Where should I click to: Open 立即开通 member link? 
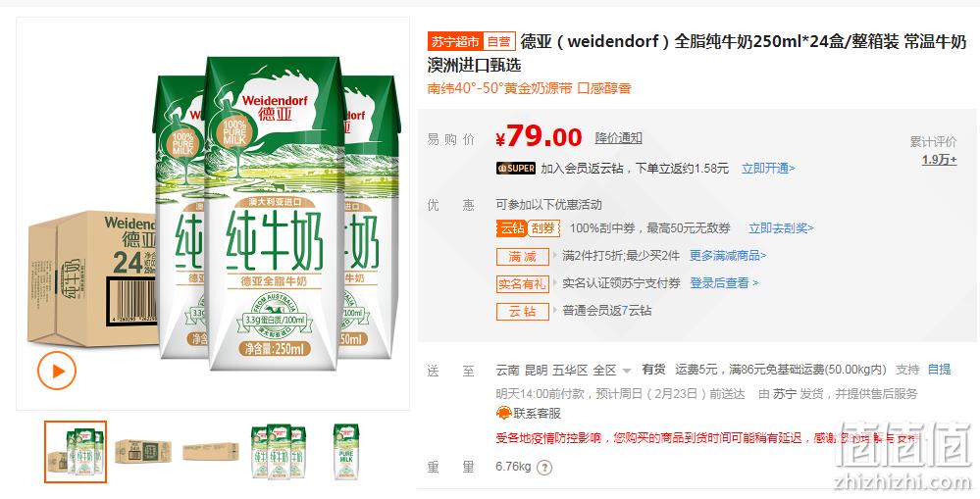[x=768, y=168]
